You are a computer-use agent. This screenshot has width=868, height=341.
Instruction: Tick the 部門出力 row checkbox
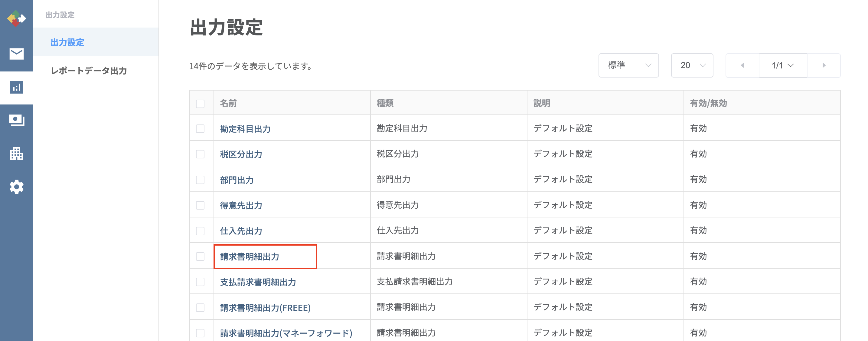click(x=200, y=180)
